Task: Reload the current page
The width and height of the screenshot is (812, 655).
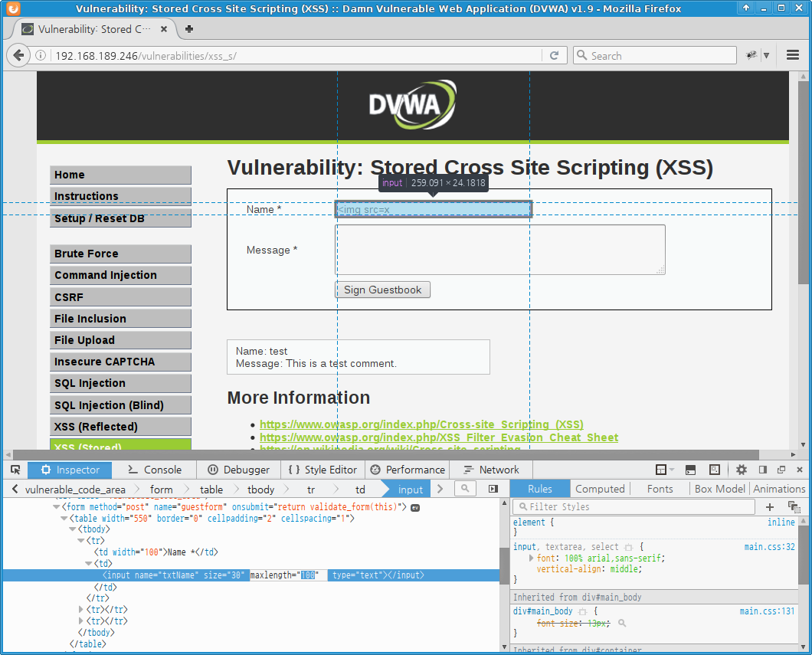Action: click(x=554, y=55)
